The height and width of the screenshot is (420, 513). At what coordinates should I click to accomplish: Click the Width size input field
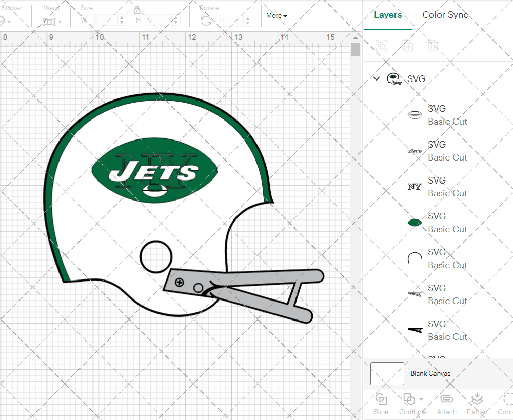pyautogui.click(x=104, y=21)
